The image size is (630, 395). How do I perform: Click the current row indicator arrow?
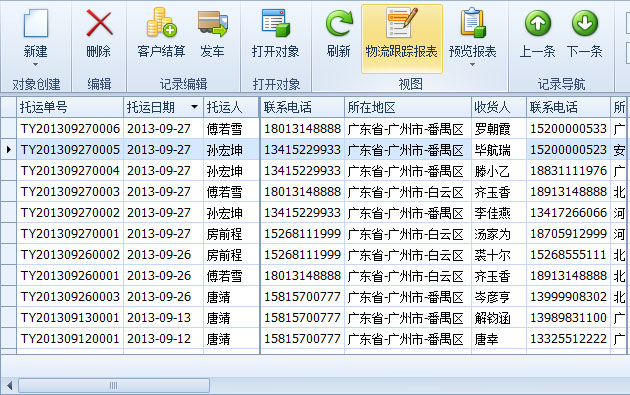(x=8, y=150)
